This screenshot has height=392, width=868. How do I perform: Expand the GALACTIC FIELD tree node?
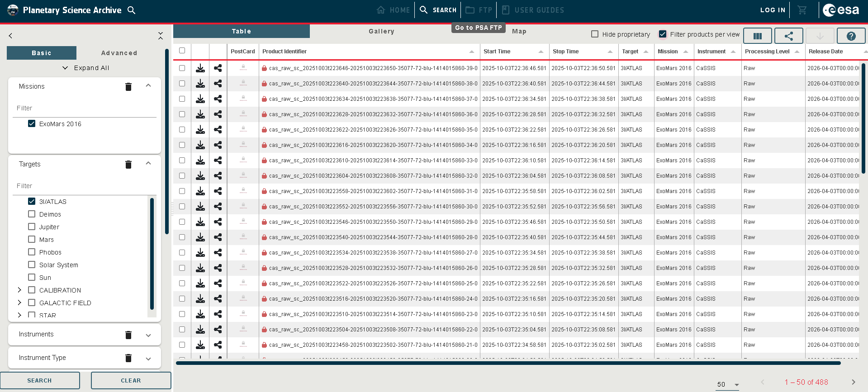(19, 302)
